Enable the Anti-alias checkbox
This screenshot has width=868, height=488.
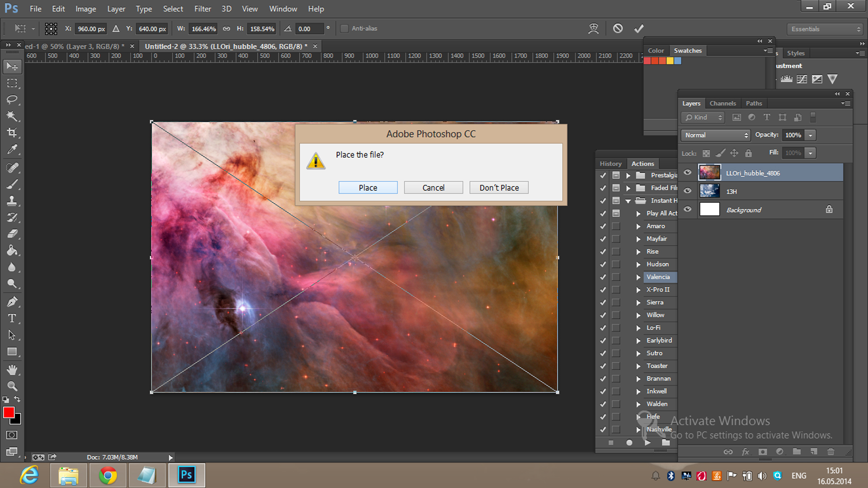pos(344,28)
